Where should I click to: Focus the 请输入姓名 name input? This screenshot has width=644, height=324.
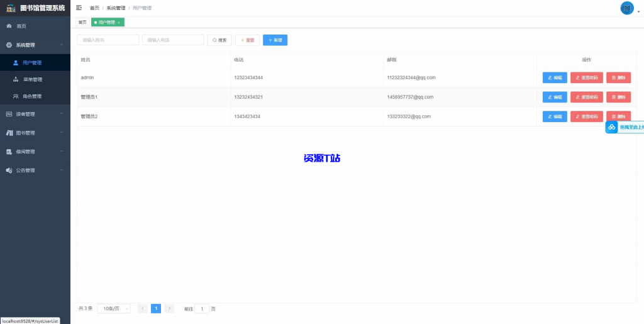tap(108, 40)
